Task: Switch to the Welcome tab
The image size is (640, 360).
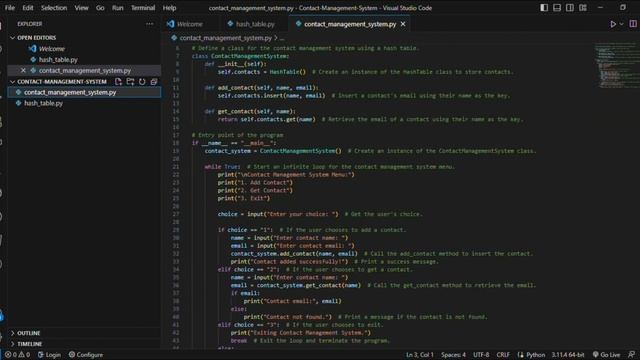Action: pos(189,24)
